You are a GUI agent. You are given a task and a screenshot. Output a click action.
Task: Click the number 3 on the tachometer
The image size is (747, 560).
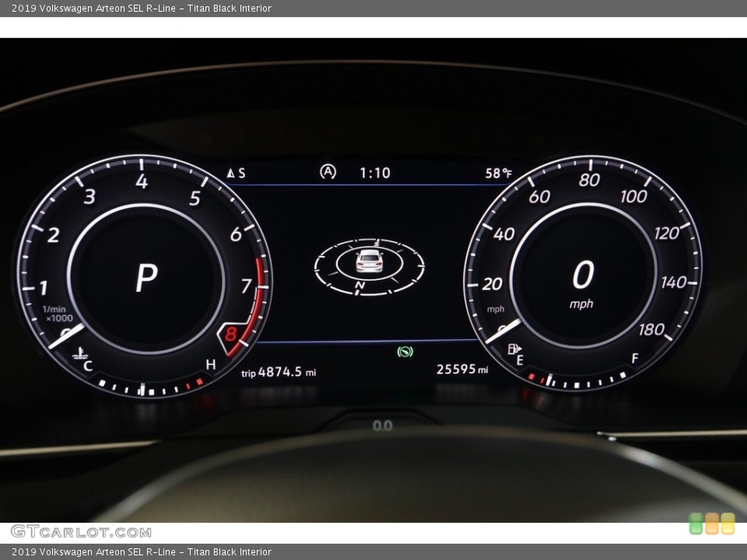[x=89, y=196]
